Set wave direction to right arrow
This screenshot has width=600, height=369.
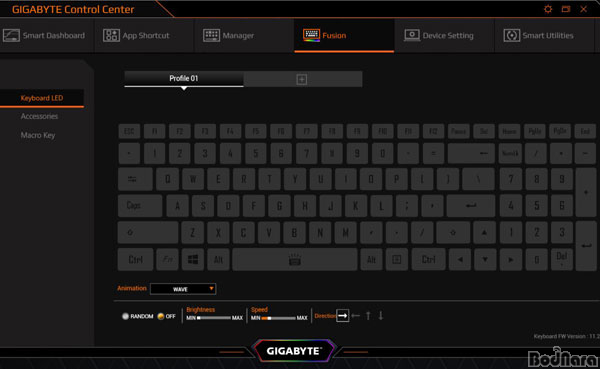click(342, 316)
